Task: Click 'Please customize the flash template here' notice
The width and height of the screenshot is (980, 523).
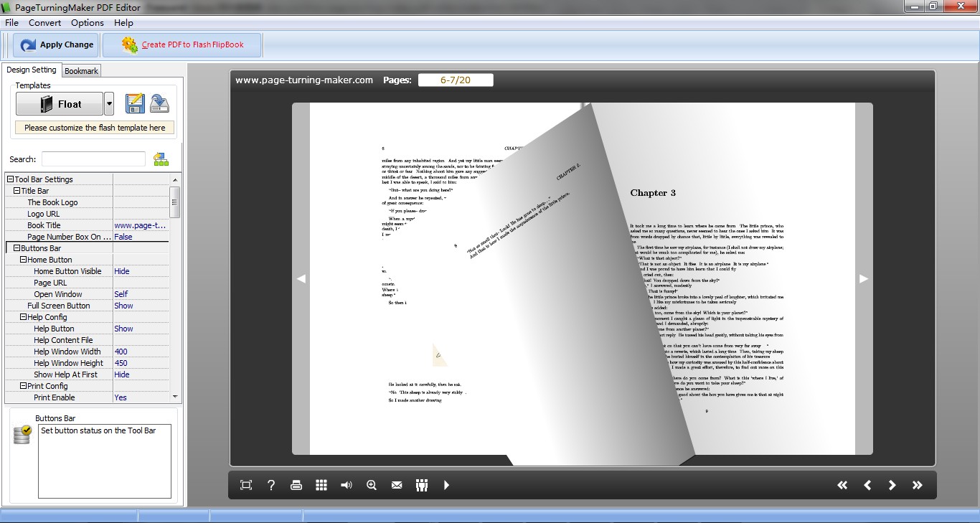Action: coord(95,128)
